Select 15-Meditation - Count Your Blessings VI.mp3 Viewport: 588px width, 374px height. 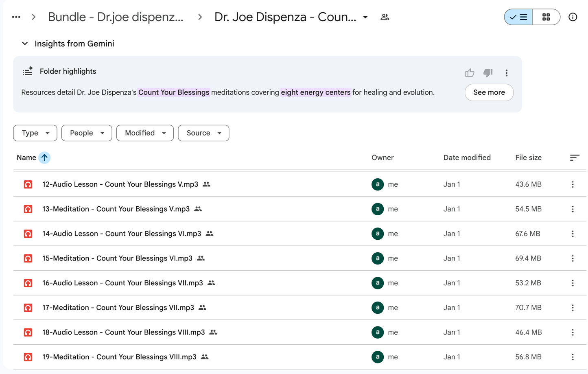click(x=117, y=258)
